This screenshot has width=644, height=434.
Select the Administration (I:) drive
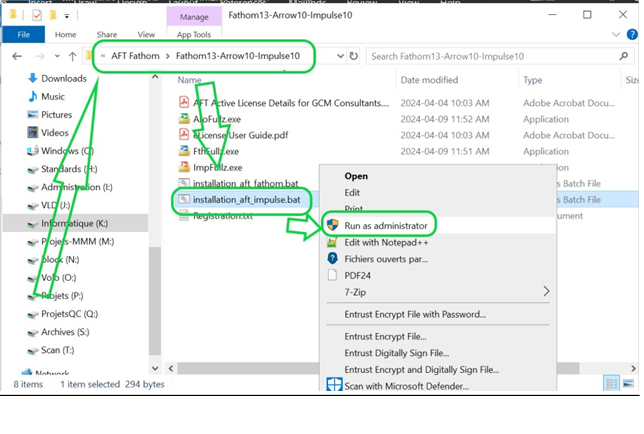click(69, 187)
